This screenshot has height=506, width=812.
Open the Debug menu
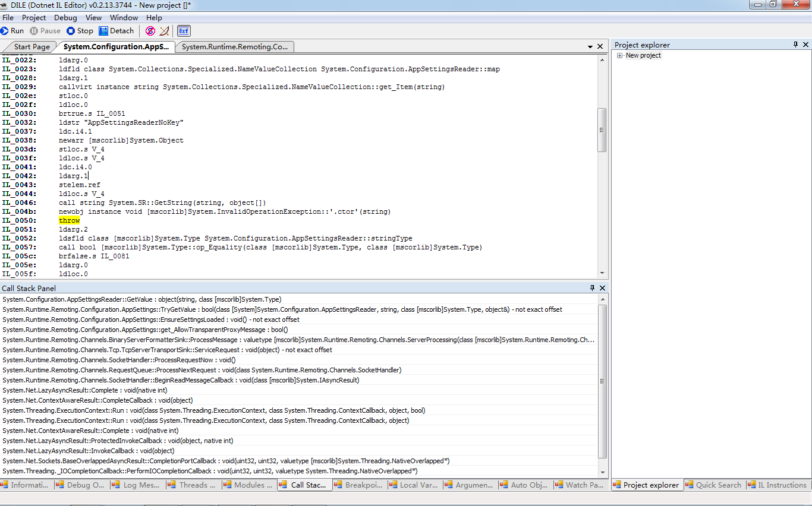[x=65, y=18]
